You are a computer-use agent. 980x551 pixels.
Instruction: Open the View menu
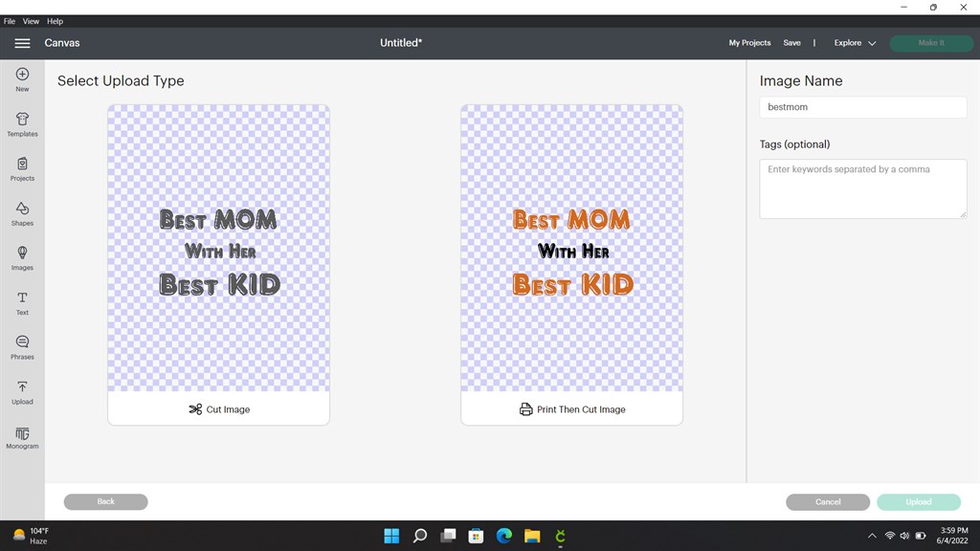[31, 21]
